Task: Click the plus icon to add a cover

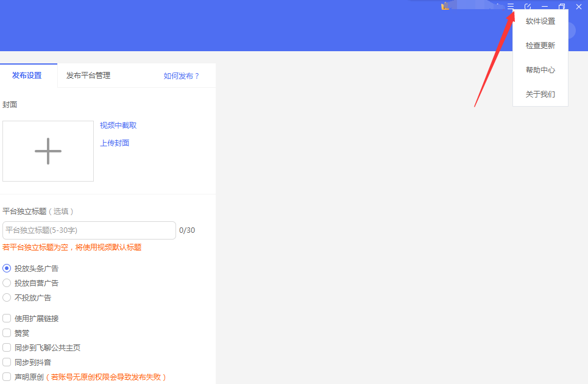Action: pyautogui.click(x=48, y=151)
